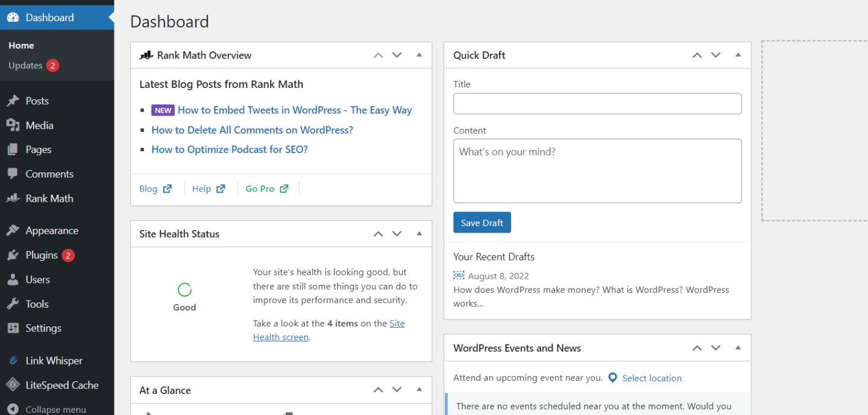Move WordPress Events and News widget down
Viewport: 868px width, 415px height.
tap(715, 348)
